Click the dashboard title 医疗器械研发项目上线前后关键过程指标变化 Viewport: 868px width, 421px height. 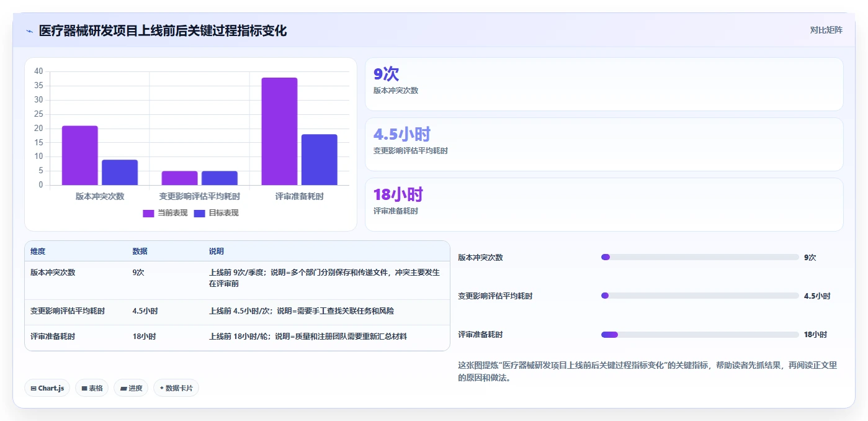pos(163,31)
